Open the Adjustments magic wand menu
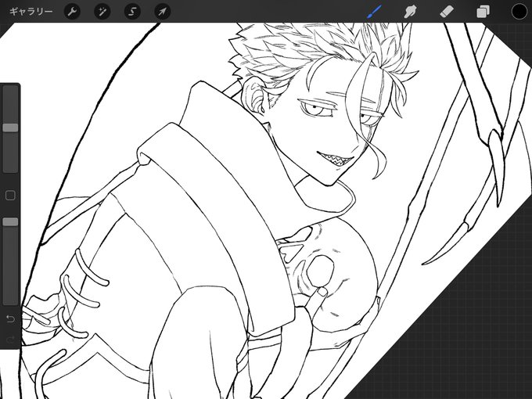The image size is (532, 399). coord(102,12)
